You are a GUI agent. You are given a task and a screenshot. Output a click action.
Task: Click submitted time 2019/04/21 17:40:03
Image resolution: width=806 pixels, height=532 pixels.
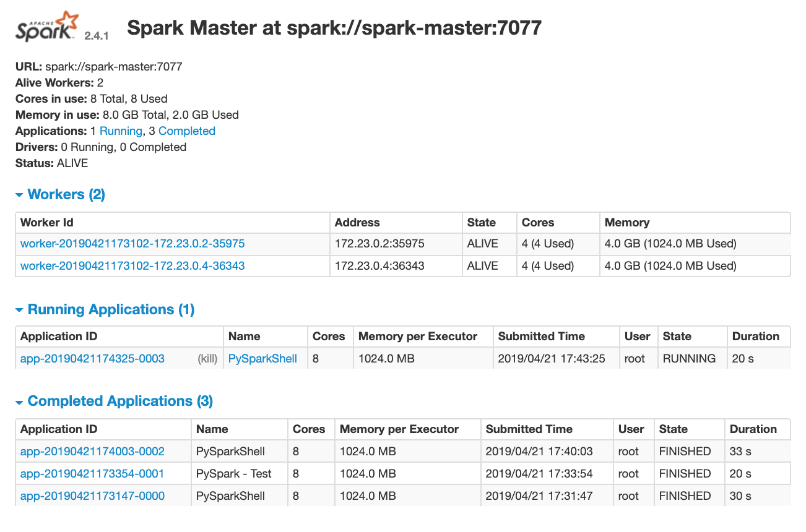tap(539, 452)
